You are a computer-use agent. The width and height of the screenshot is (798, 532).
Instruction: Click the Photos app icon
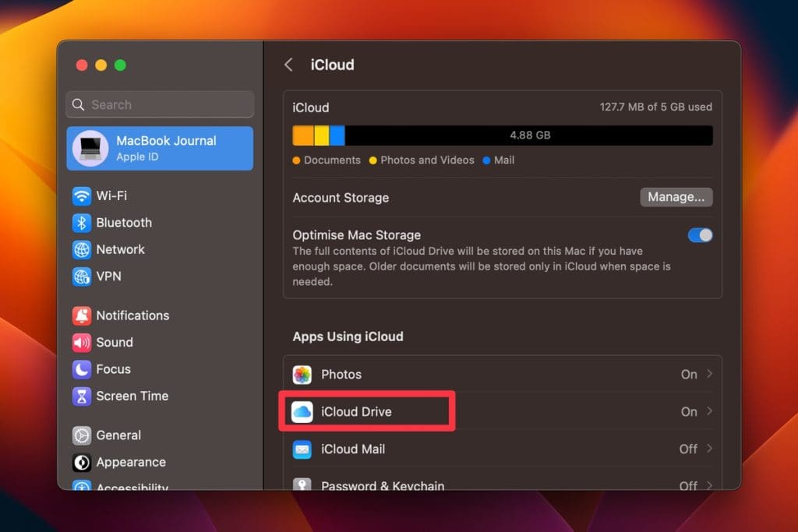pyautogui.click(x=302, y=375)
